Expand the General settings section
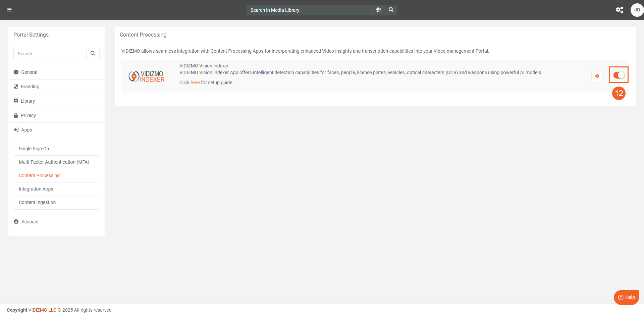The height and width of the screenshot is (317, 644). pos(29,72)
